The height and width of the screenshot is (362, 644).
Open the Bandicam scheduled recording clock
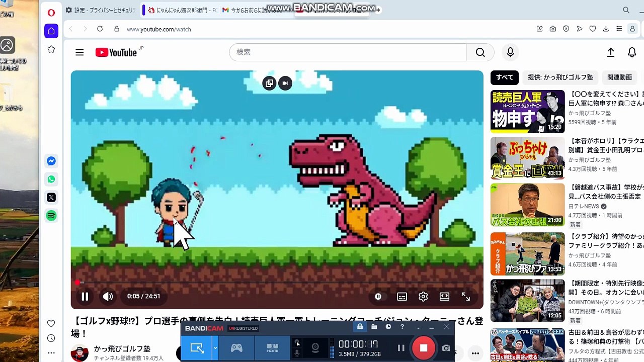coord(388,327)
